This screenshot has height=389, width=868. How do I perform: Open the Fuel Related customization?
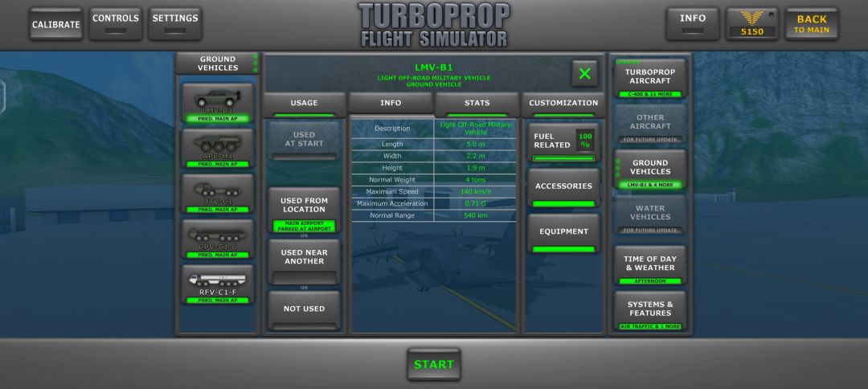pyautogui.click(x=563, y=143)
